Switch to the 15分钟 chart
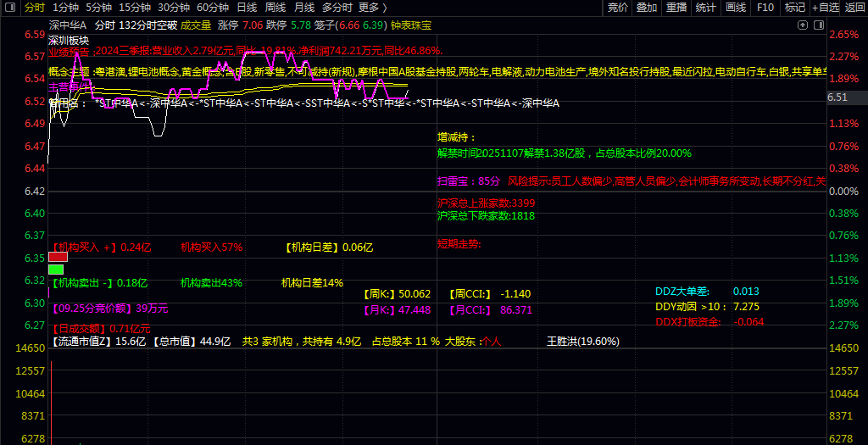The width and height of the screenshot is (868, 445). [135, 7]
